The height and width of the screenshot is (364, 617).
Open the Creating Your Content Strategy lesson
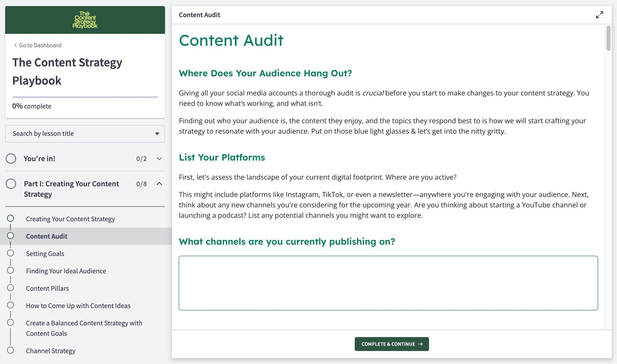tap(70, 219)
